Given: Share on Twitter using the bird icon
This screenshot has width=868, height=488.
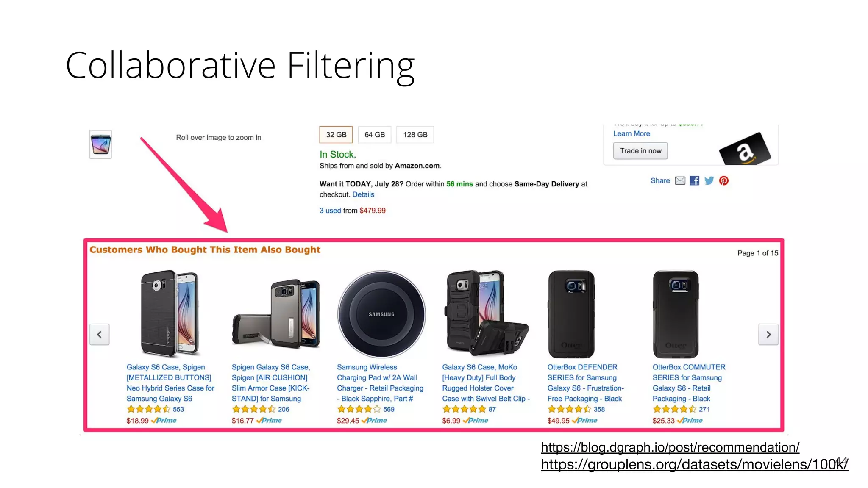Looking at the screenshot, I should coord(709,181).
